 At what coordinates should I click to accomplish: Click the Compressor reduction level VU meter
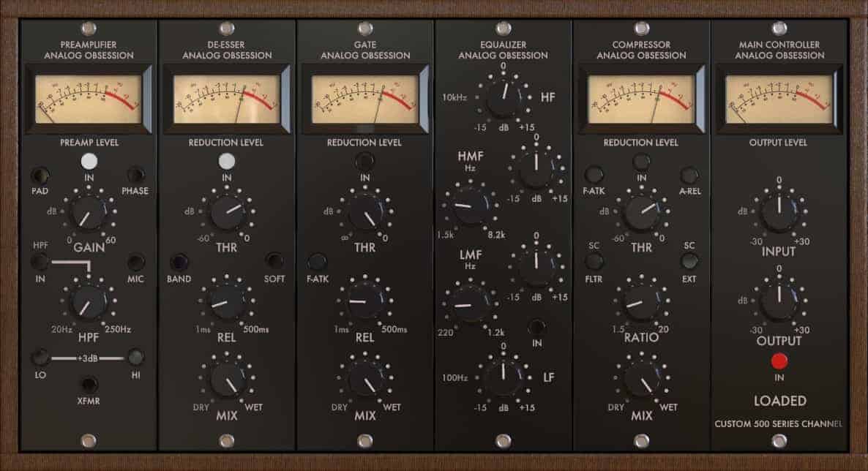pyautogui.click(x=641, y=100)
